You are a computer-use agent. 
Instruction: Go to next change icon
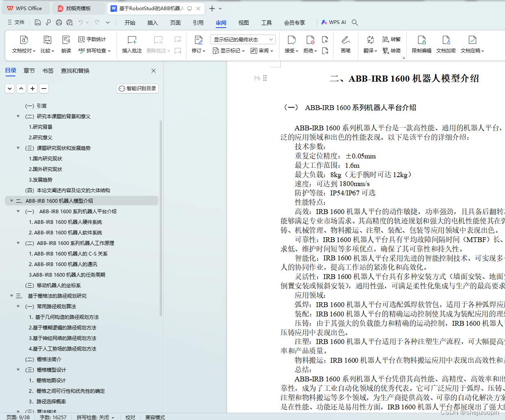[x=325, y=51]
